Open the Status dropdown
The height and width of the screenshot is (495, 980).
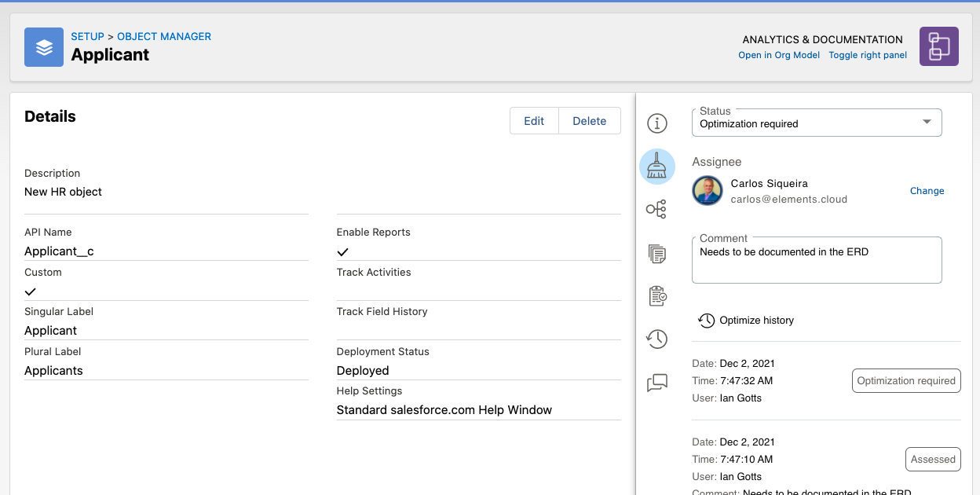(816, 123)
